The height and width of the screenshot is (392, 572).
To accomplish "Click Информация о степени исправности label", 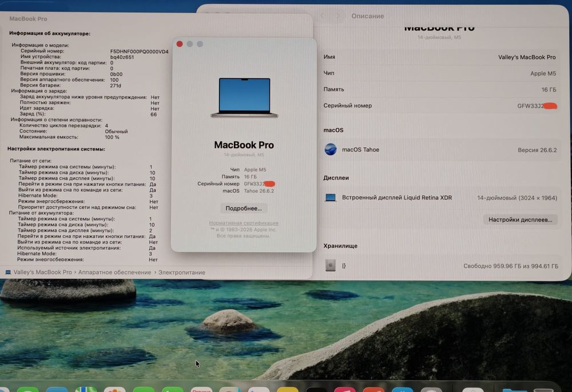I will coord(57,120).
